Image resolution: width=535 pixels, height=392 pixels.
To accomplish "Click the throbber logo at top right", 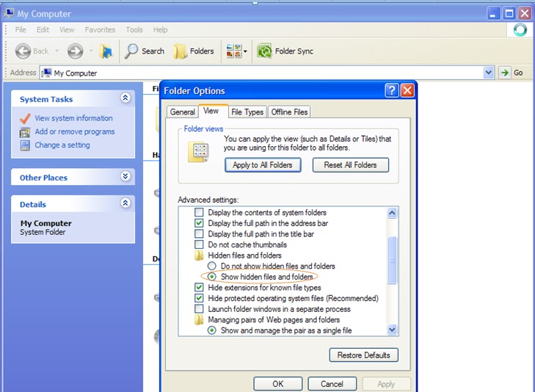I will (x=520, y=30).
